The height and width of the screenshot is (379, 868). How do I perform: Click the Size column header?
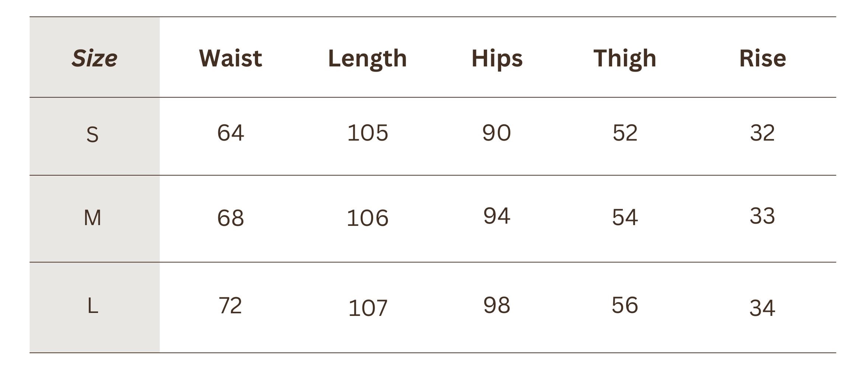(x=94, y=58)
